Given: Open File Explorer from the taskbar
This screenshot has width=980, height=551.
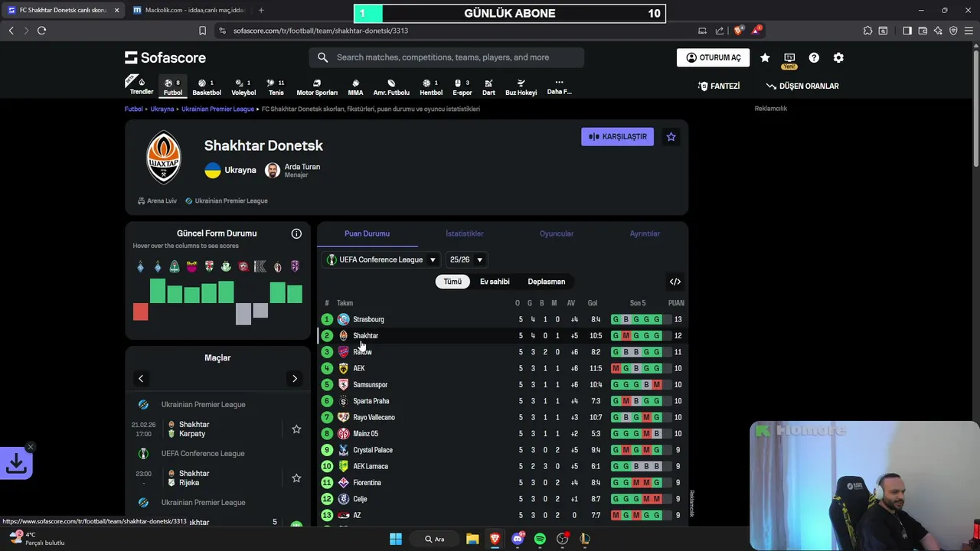Looking at the screenshot, I should pos(472,539).
